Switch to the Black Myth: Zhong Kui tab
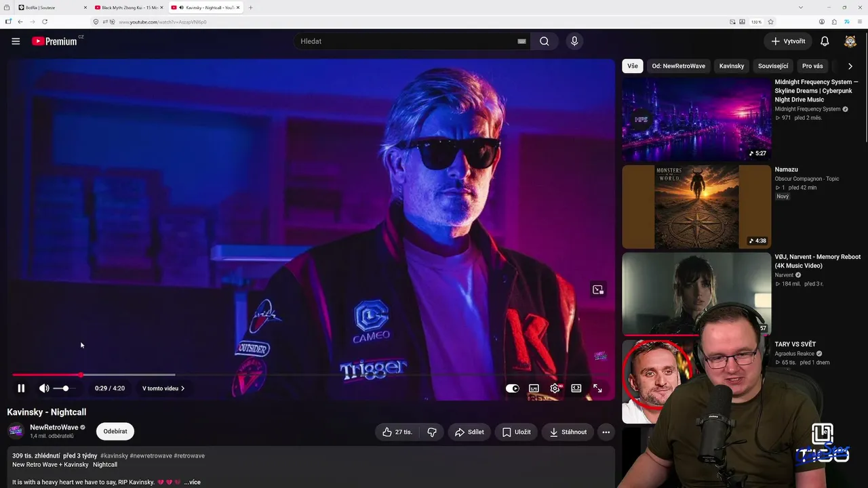The height and width of the screenshot is (488, 868). tap(129, 7)
